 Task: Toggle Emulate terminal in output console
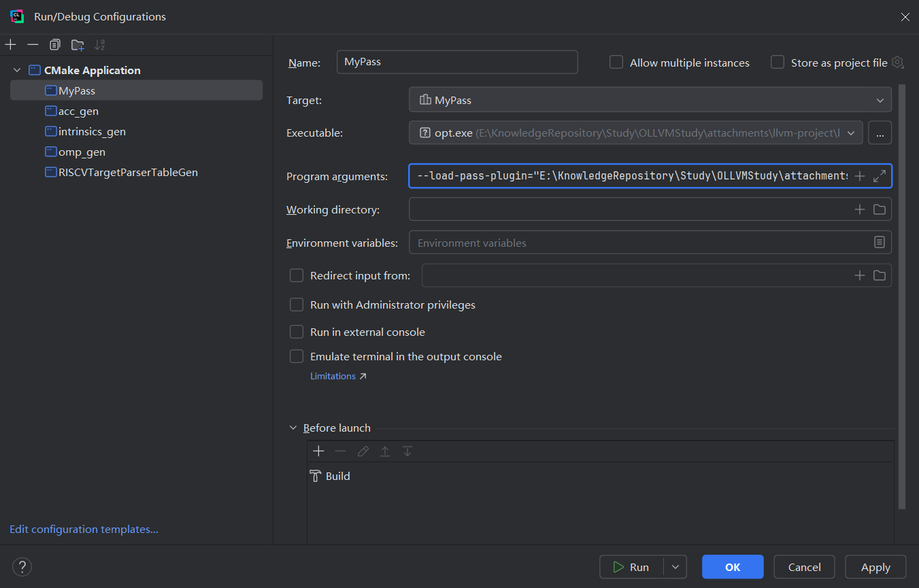click(297, 356)
